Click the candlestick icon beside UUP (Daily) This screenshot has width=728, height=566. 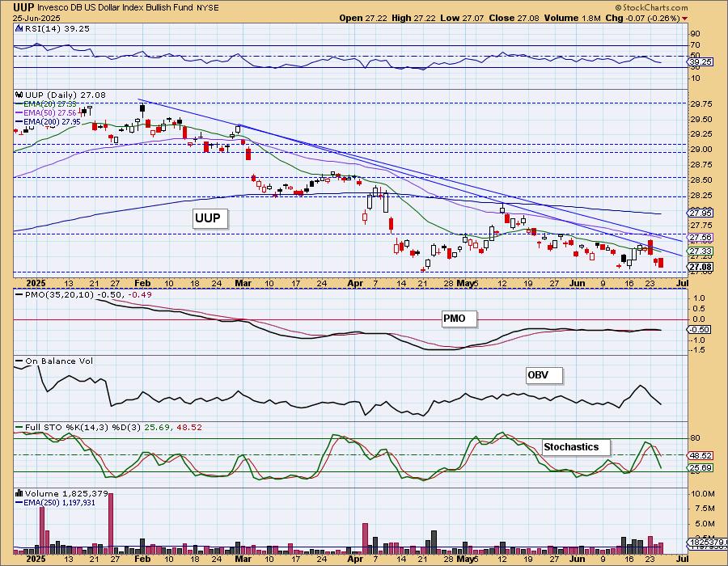coord(19,95)
